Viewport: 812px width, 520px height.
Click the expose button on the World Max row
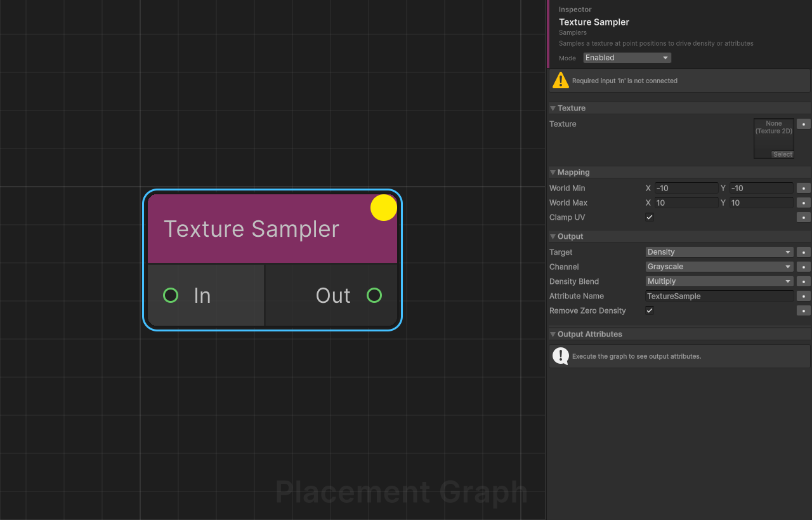click(804, 203)
